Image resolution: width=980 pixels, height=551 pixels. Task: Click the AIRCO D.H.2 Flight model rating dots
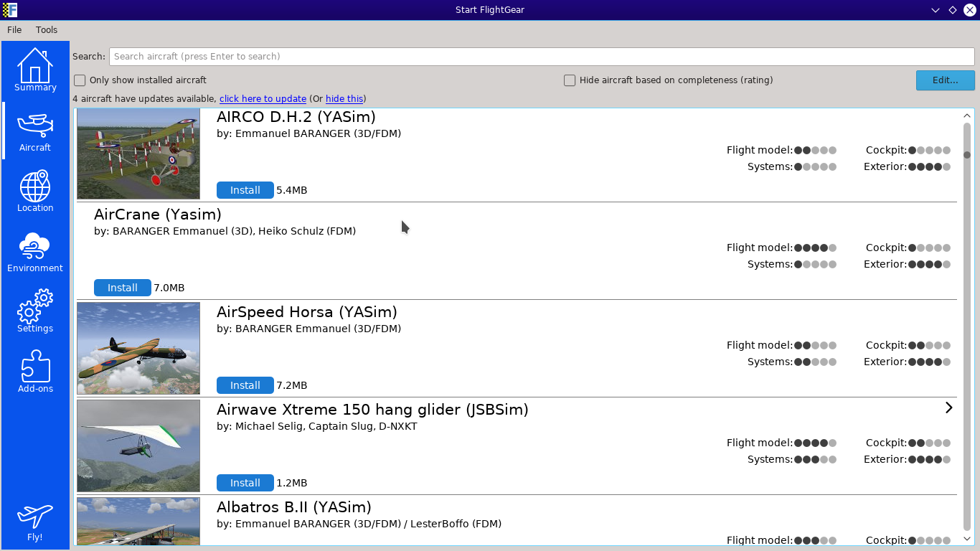pyautogui.click(x=815, y=150)
